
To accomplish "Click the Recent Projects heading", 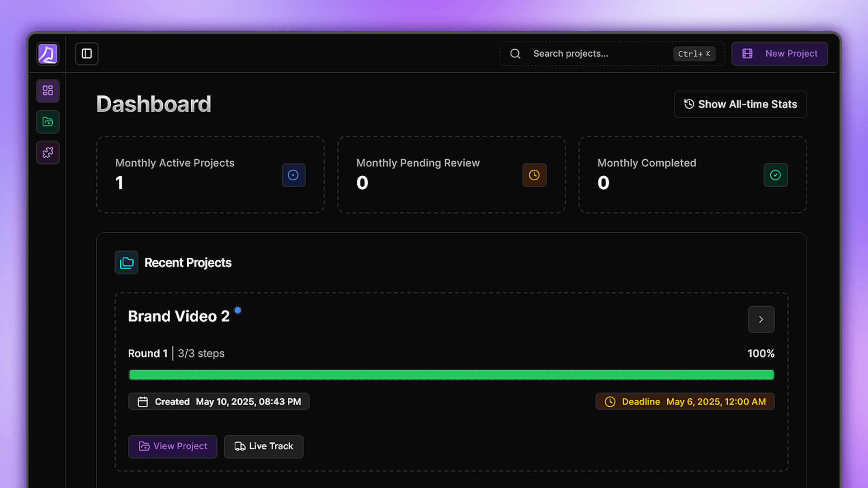I will pyautogui.click(x=188, y=263).
